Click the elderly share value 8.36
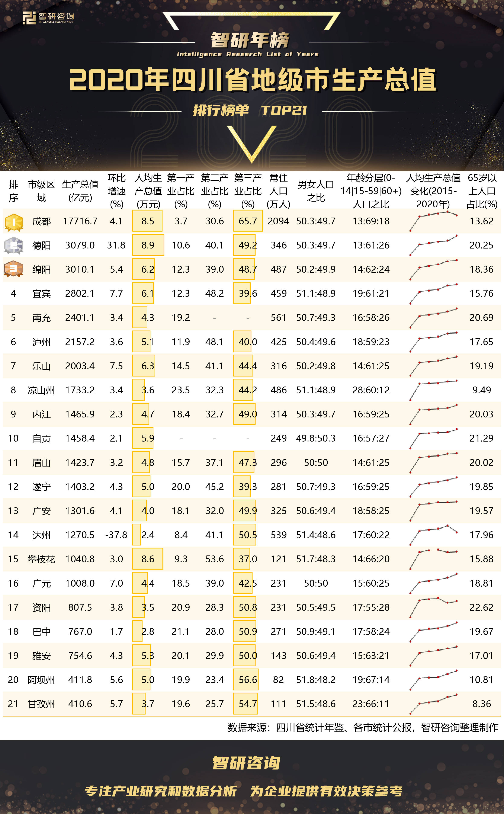 coord(482,704)
